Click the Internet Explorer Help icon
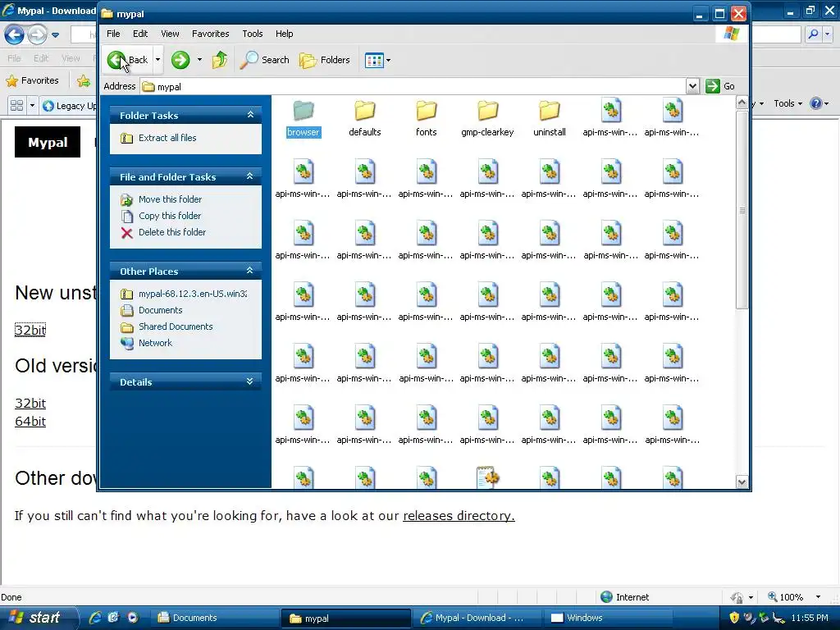The height and width of the screenshot is (630, 840). click(816, 103)
